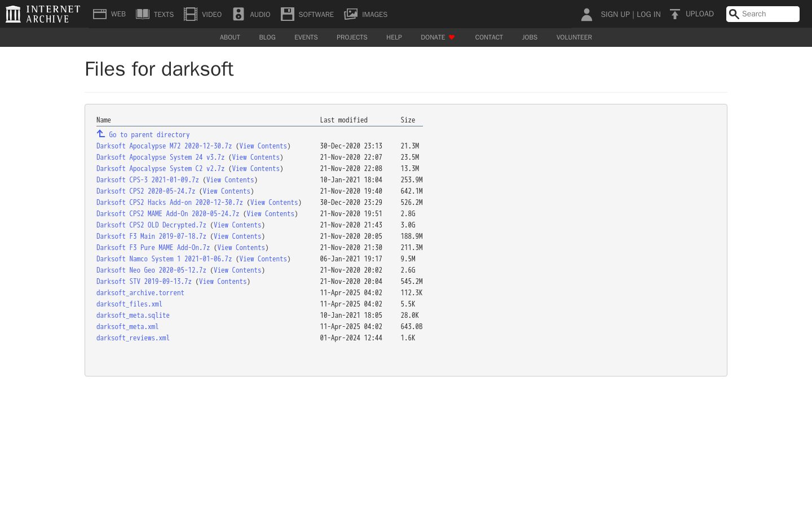Download Darksoft Namco System 1 archive
The height and width of the screenshot is (508, 812).
pyautogui.click(x=164, y=259)
